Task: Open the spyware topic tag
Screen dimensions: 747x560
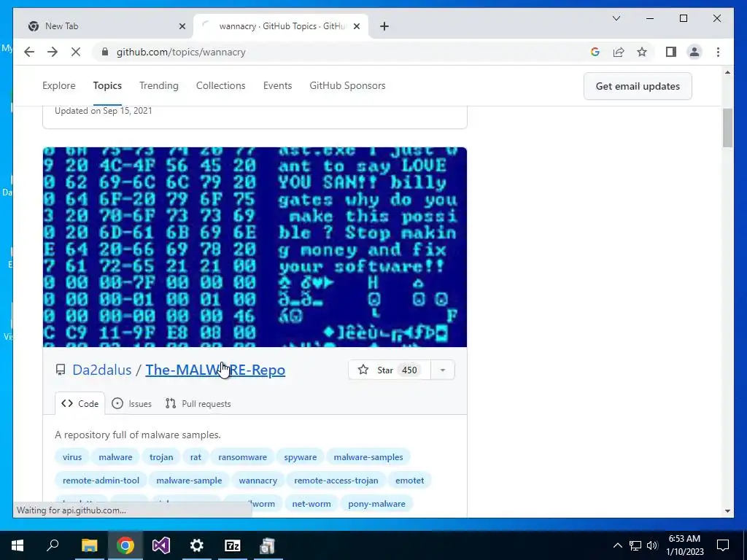Action: 300,457
